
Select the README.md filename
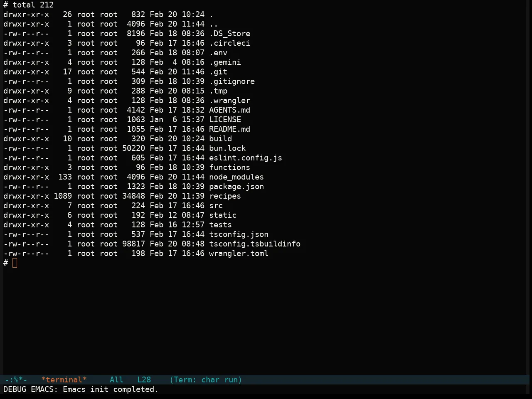pos(230,129)
